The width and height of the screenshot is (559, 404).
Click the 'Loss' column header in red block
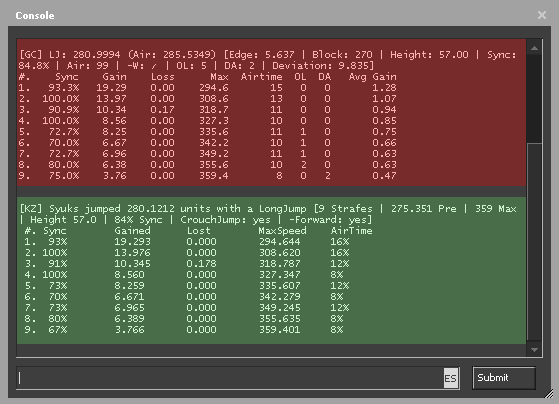[x=162, y=77]
